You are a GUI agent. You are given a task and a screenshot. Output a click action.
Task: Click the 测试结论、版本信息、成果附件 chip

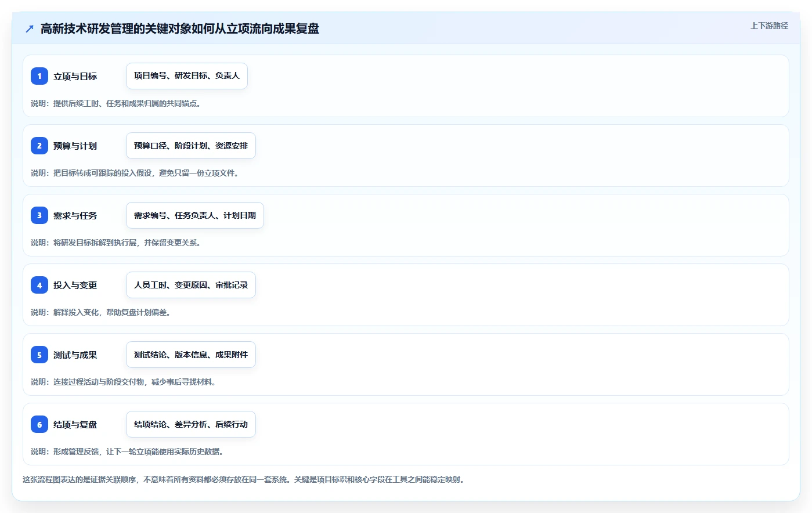tap(191, 355)
